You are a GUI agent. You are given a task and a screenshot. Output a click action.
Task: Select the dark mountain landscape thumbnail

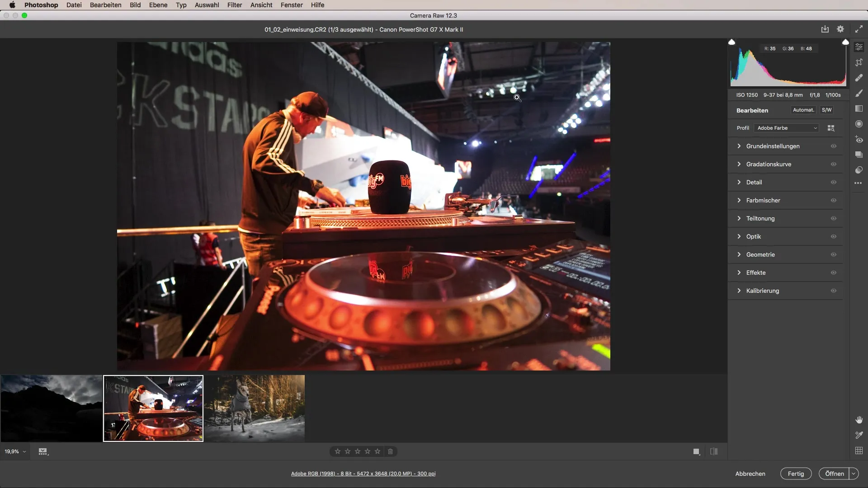(x=51, y=408)
